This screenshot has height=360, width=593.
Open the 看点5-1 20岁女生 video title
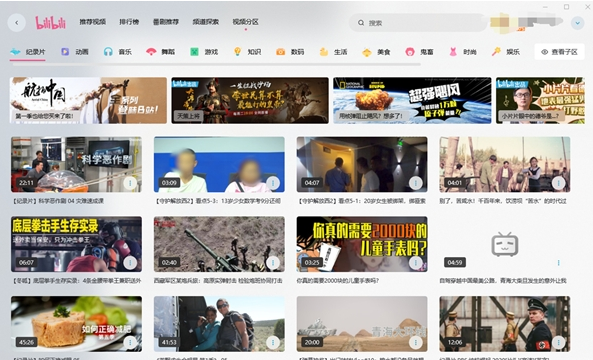coord(361,201)
